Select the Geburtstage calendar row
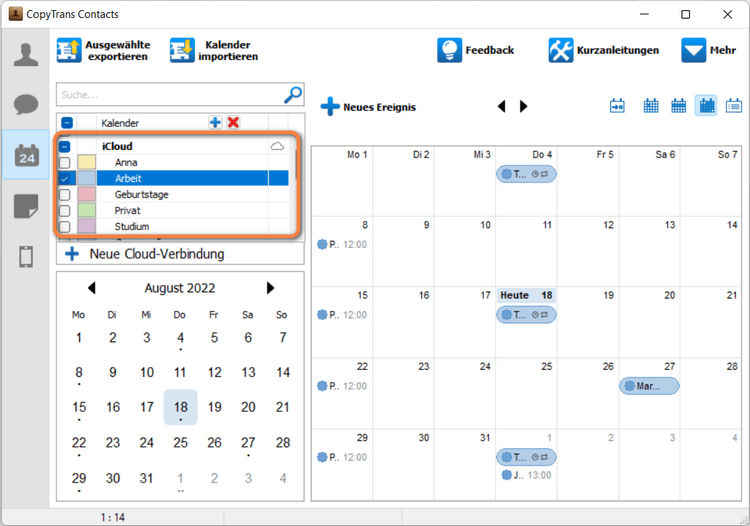The image size is (750, 526). pos(182,195)
